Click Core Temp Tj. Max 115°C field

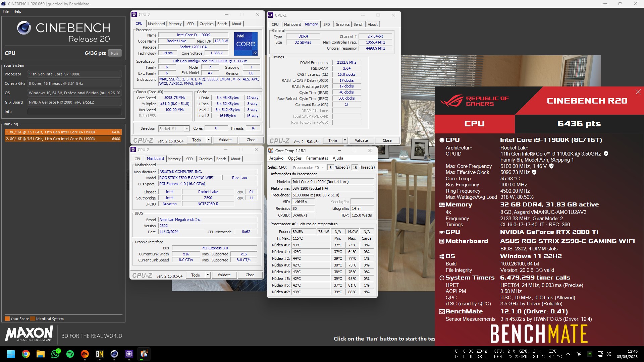click(x=311, y=238)
